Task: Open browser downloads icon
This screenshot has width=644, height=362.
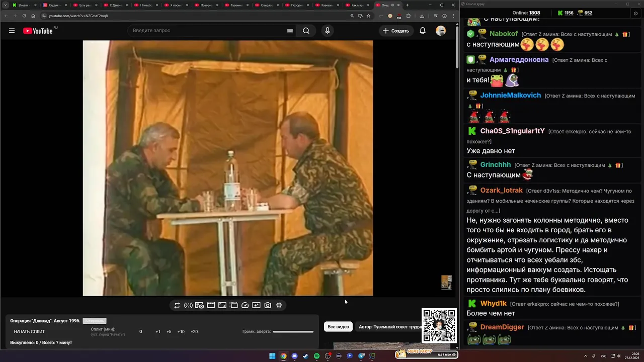Action: [x=422, y=16]
